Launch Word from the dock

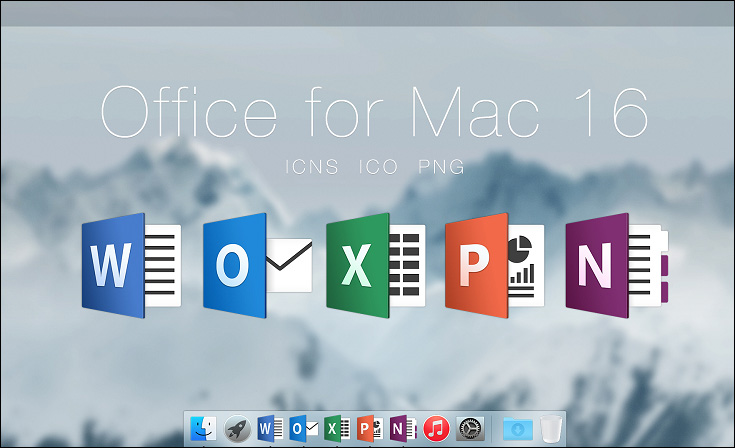pyautogui.click(x=270, y=428)
